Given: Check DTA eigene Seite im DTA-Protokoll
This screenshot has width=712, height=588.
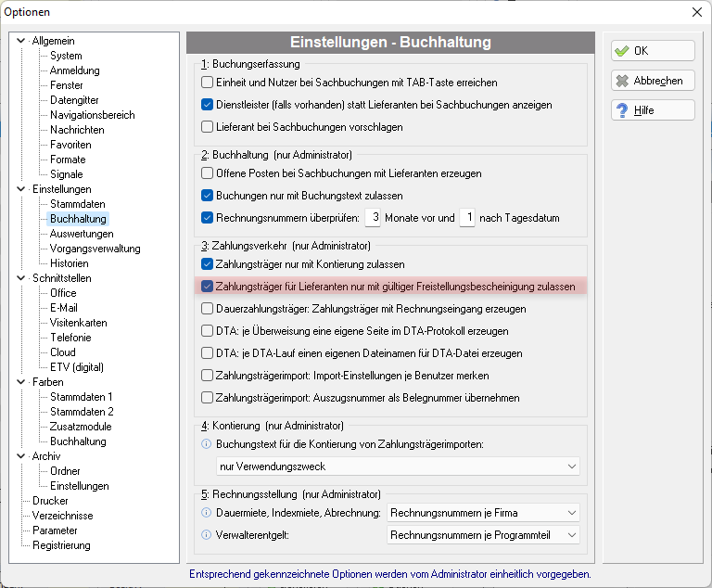Looking at the screenshot, I should [x=207, y=331].
